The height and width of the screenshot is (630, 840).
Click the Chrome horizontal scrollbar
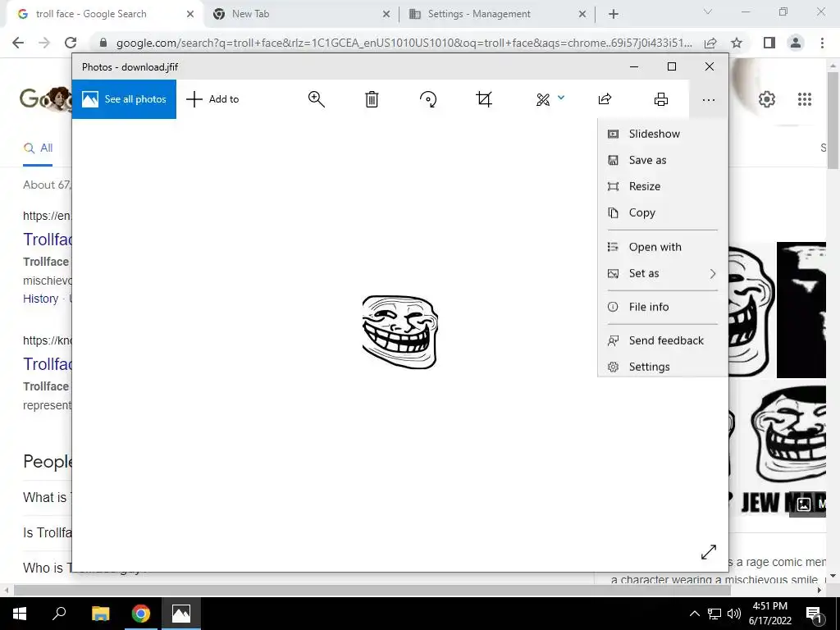[372, 590]
